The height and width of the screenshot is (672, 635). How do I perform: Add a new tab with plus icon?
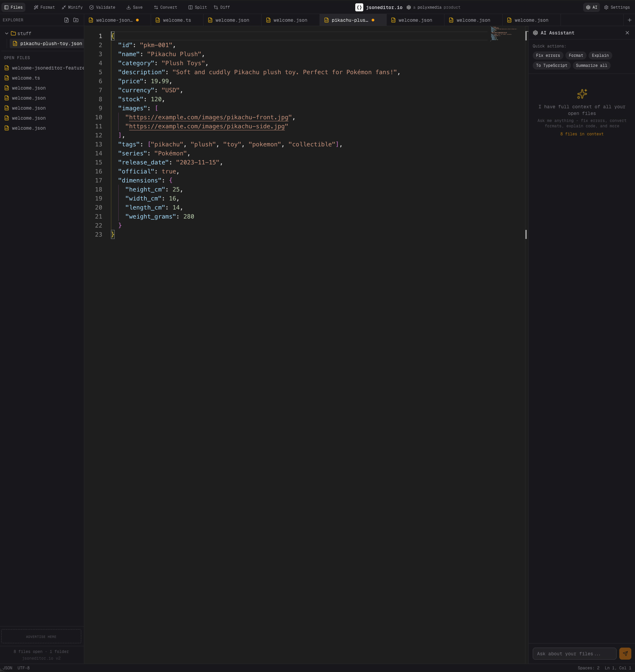point(629,20)
